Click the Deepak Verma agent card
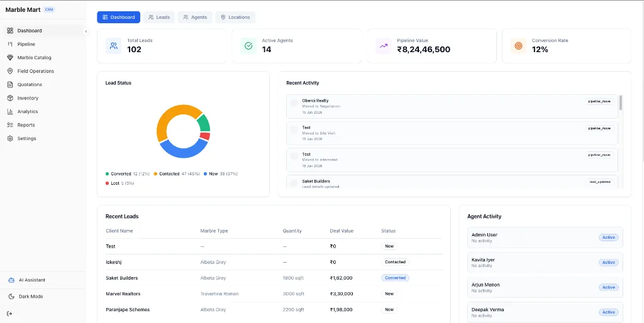This screenshot has width=644, height=323. pyautogui.click(x=545, y=312)
